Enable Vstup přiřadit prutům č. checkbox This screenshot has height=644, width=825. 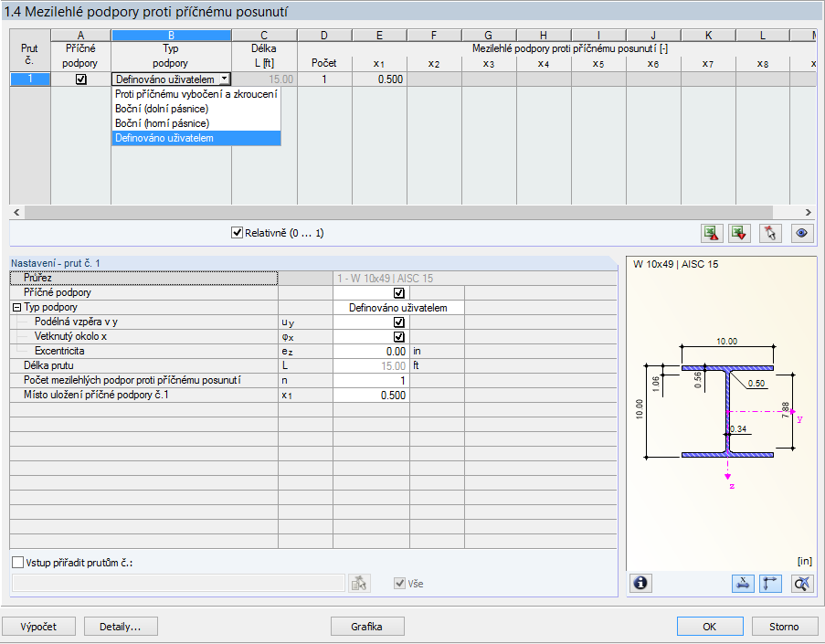(x=18, y=563)
